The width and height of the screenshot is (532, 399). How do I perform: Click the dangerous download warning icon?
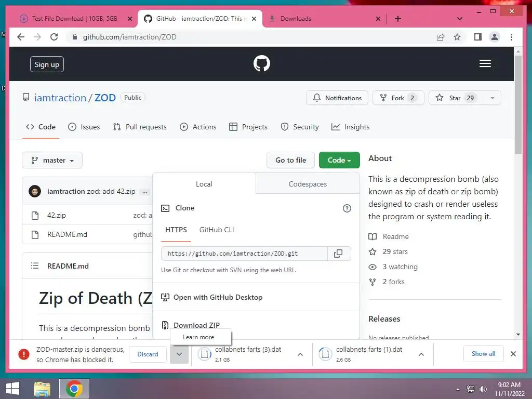pyautogui.click(x=24, y=354)
